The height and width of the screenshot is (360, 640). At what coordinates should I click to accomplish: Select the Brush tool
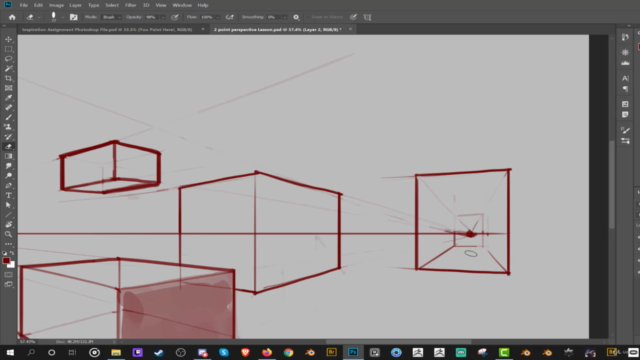click(x=8, y=118)
